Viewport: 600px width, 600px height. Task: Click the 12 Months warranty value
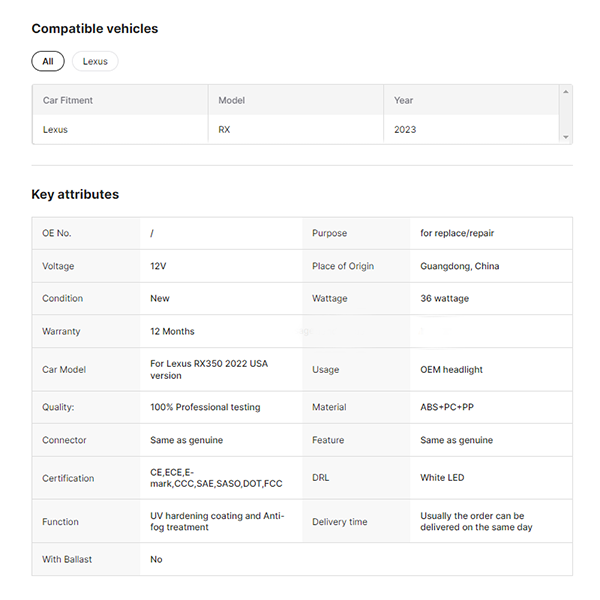coord(172,331)
